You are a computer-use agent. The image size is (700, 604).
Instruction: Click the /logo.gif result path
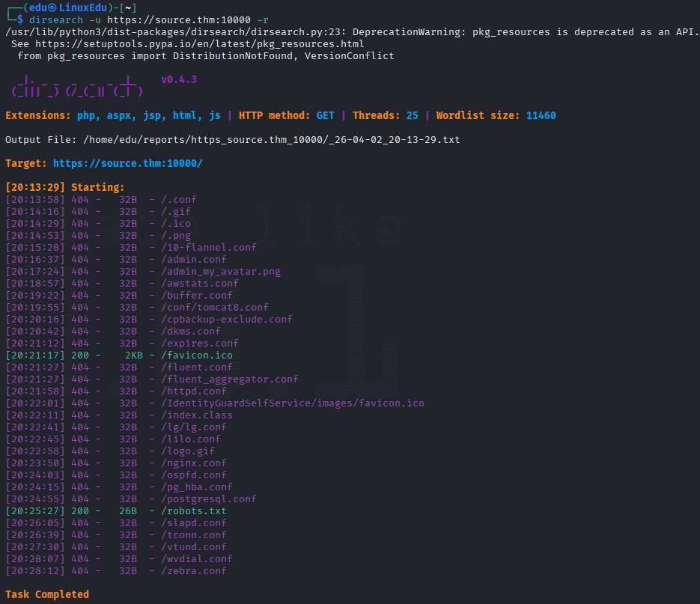tap(188, 451)
